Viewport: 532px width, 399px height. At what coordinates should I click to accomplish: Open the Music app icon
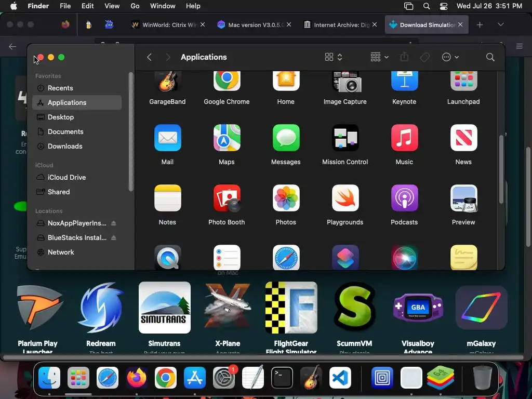(404, 138)
